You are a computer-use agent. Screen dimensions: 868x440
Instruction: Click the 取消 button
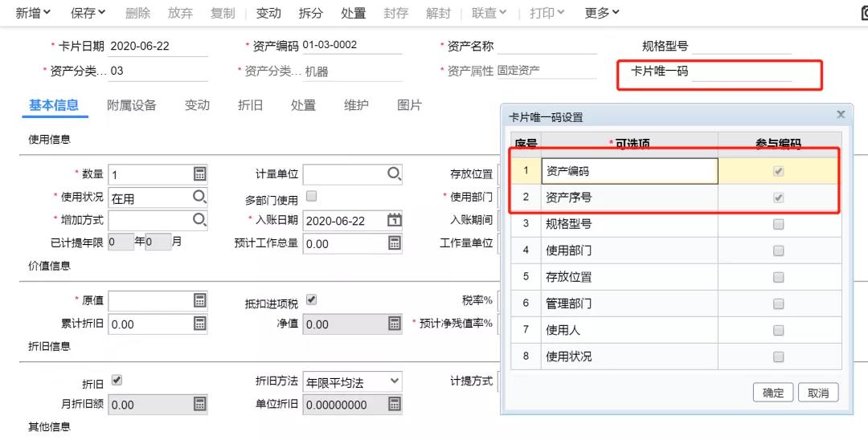[817, 393]
